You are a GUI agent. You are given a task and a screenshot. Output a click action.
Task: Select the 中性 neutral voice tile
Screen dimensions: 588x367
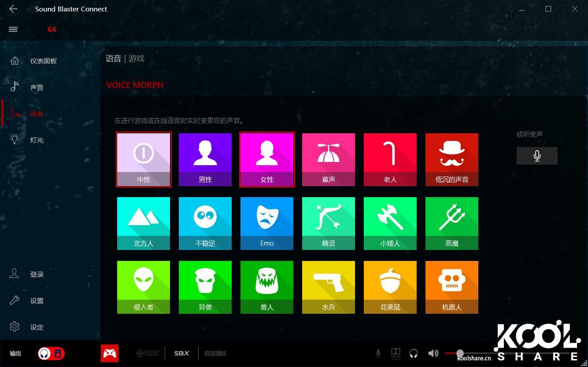(x=144, y=160)
